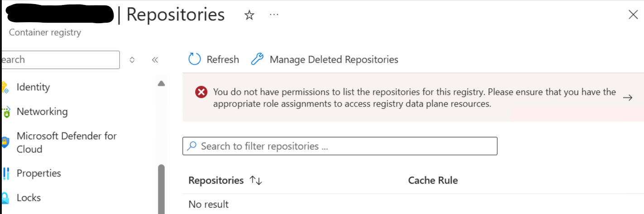The image size is (644, 214).
Task: Favorite this page with the star icon
Action: click(249, 15)
